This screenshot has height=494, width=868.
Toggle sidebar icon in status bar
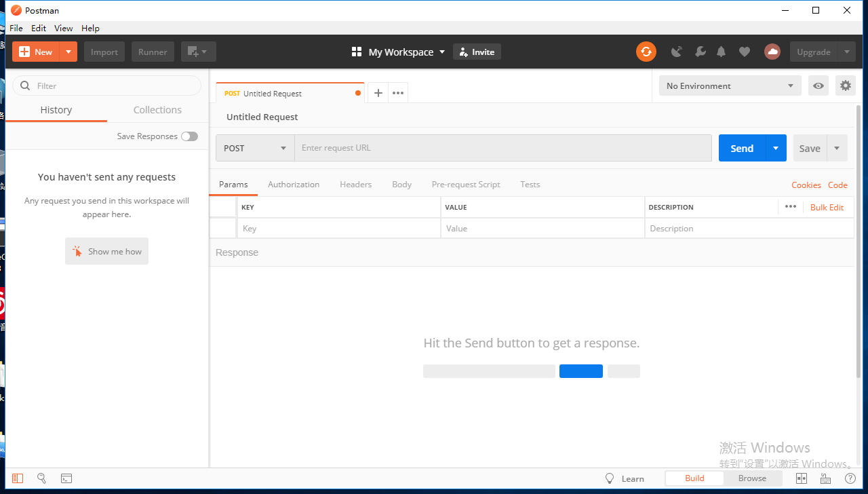pyautogui.click(x=18, y=478)
